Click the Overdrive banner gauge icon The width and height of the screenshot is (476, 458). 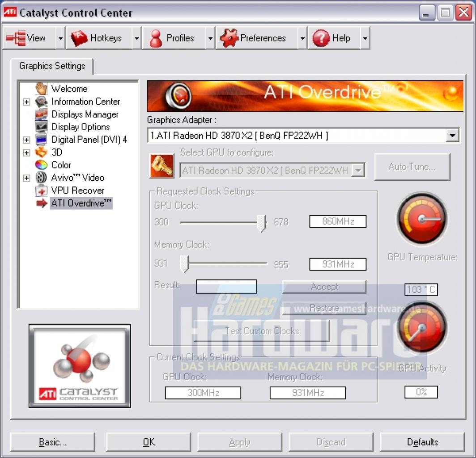(178, 96)
